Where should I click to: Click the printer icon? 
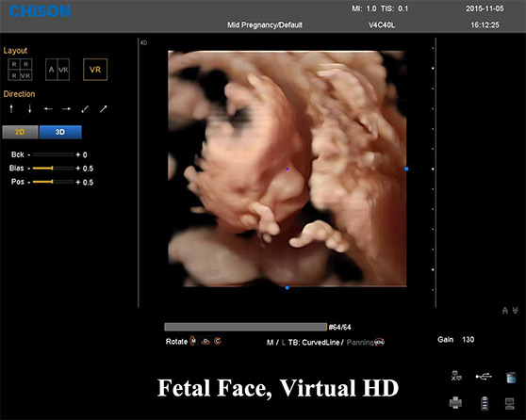455,402
